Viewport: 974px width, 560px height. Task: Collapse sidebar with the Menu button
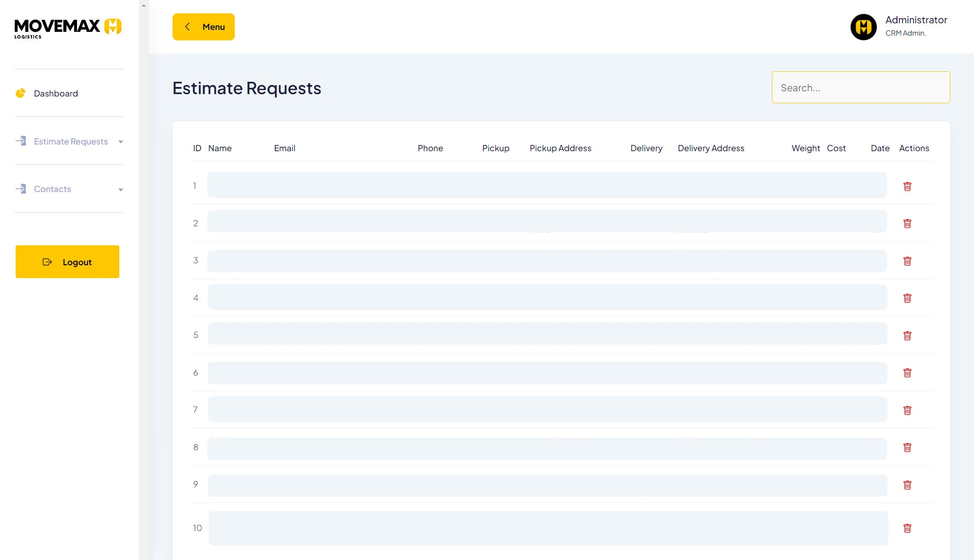[203, 27]
